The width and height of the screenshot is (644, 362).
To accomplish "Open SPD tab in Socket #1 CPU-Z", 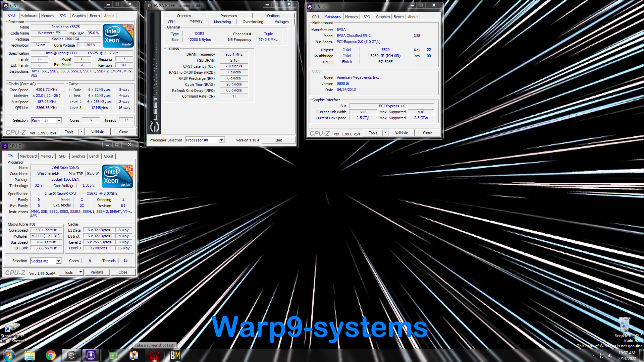I will coord(63,16).
